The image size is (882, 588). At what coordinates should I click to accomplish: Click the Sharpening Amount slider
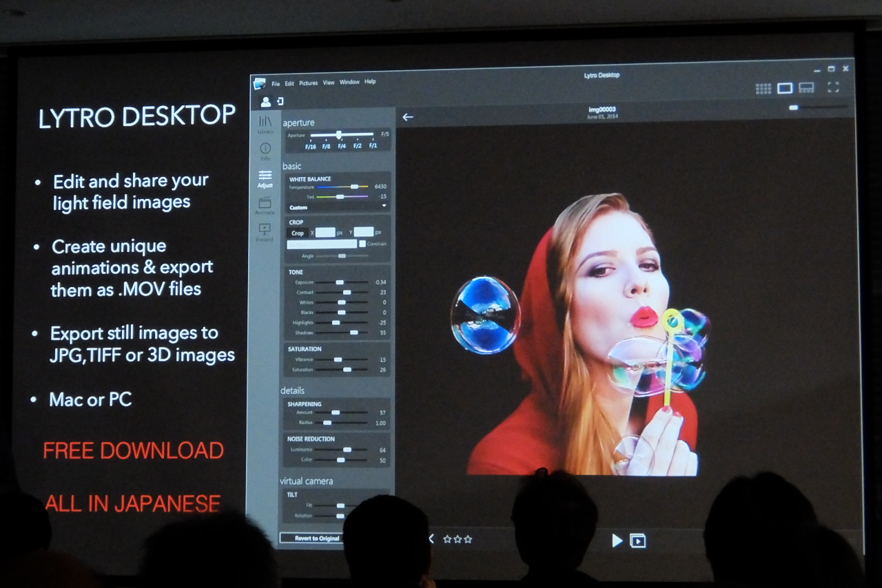point(341,412)
